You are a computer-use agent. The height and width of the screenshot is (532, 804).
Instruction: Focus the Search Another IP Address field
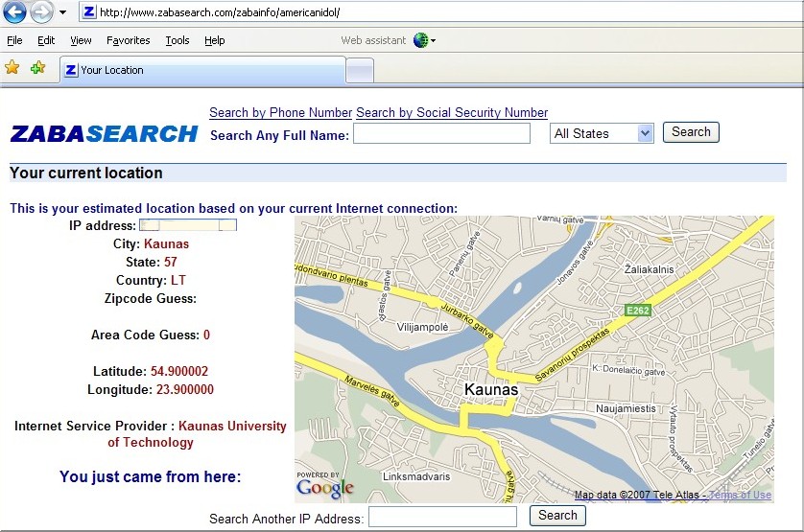[442, 517]
